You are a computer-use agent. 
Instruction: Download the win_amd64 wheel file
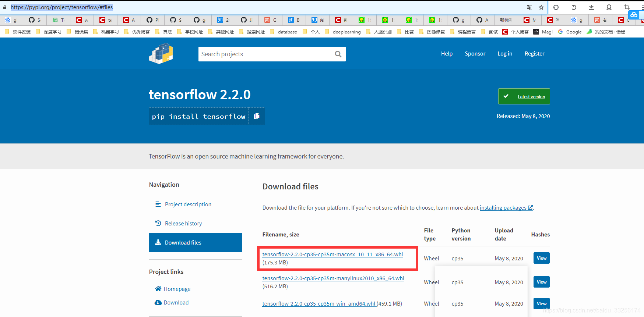(319, 304)
